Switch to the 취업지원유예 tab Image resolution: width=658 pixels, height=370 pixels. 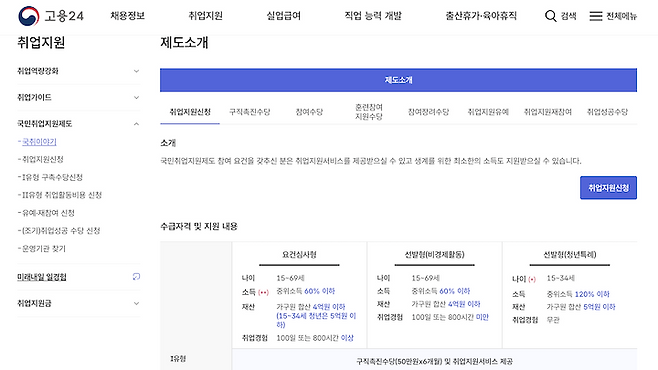(488, 112)
